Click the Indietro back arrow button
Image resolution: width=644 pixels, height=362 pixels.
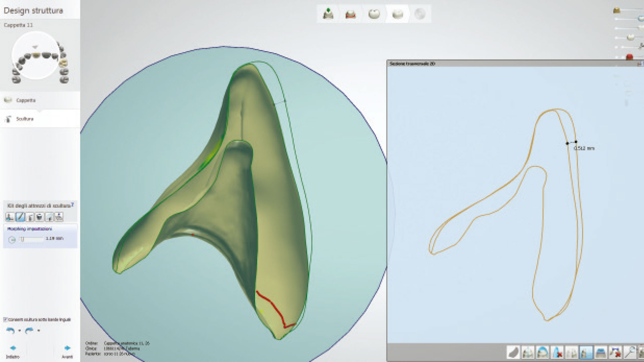click(13, 348)
